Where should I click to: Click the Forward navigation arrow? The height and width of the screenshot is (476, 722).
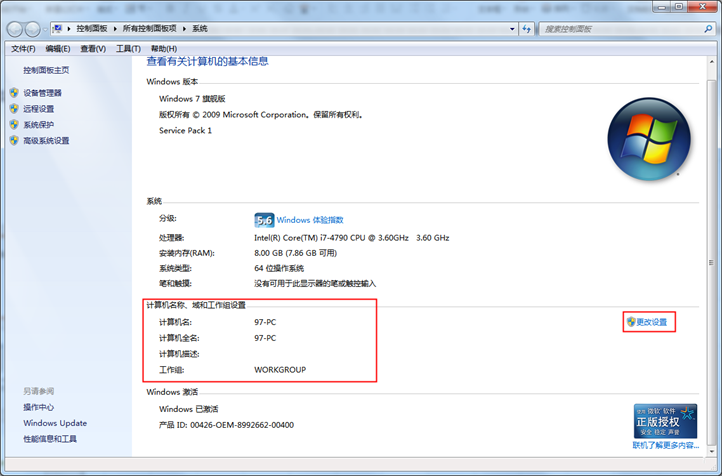(x=32, y=29)
